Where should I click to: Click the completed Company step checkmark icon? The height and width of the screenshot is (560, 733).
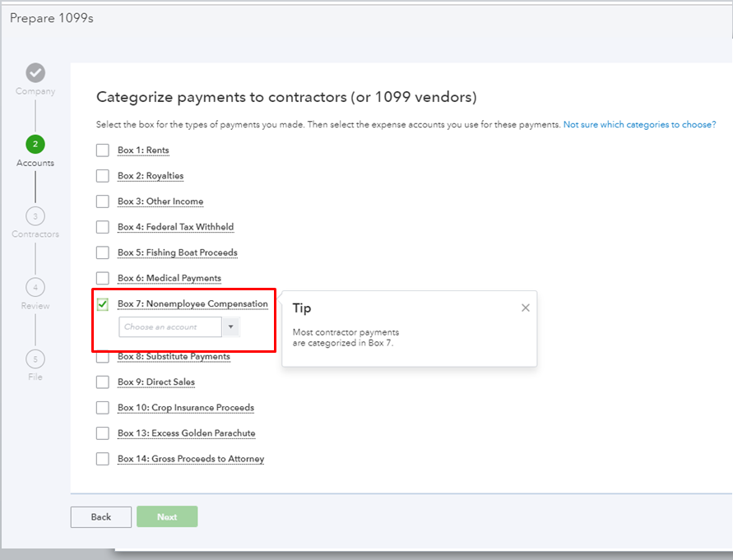(35, 72)
